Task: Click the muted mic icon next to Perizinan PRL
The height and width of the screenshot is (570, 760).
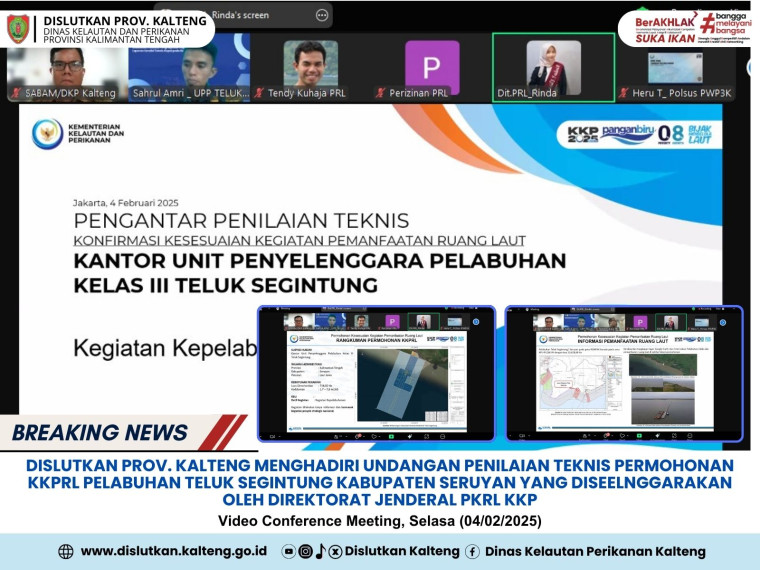Action: pyautogui.click(x=380, y=93)
